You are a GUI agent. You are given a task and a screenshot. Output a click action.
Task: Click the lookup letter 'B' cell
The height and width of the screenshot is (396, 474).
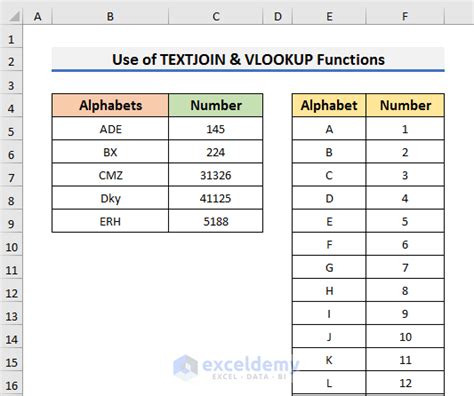tap(329, 152)
